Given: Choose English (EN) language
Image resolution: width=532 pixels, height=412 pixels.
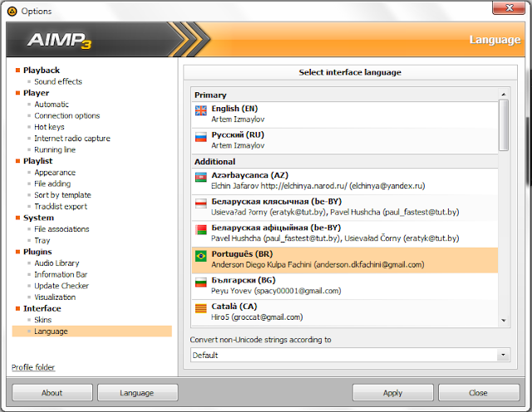Looking at the screenshot, I should (345, 115).
